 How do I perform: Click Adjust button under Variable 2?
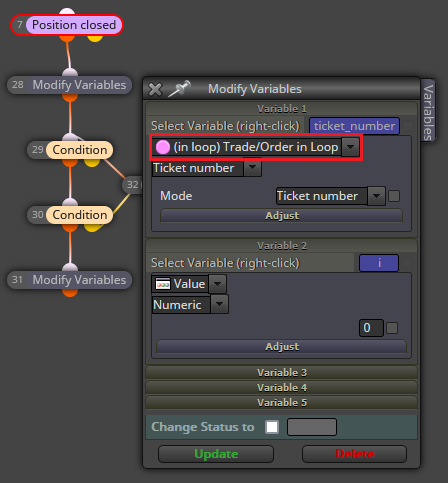click(x=282, y=347)
